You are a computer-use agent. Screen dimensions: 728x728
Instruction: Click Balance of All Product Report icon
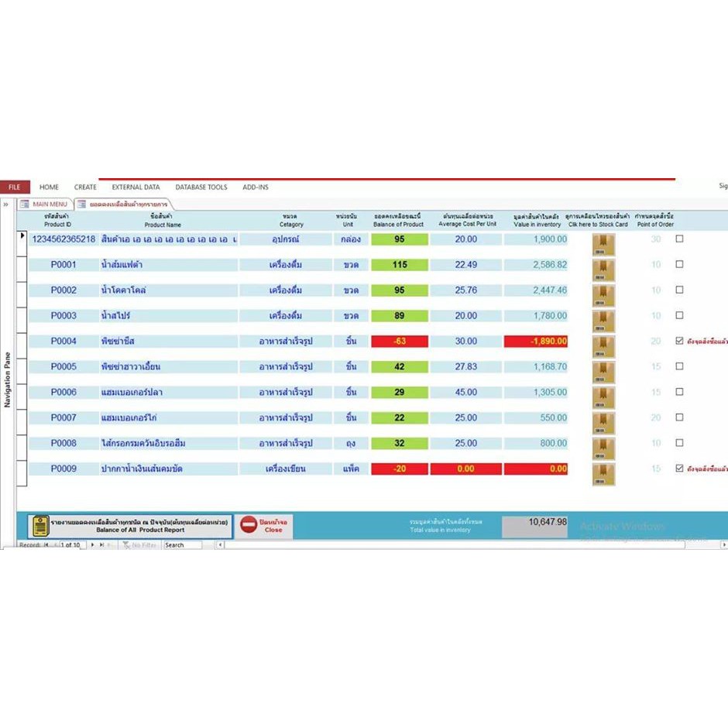point(39,526)
